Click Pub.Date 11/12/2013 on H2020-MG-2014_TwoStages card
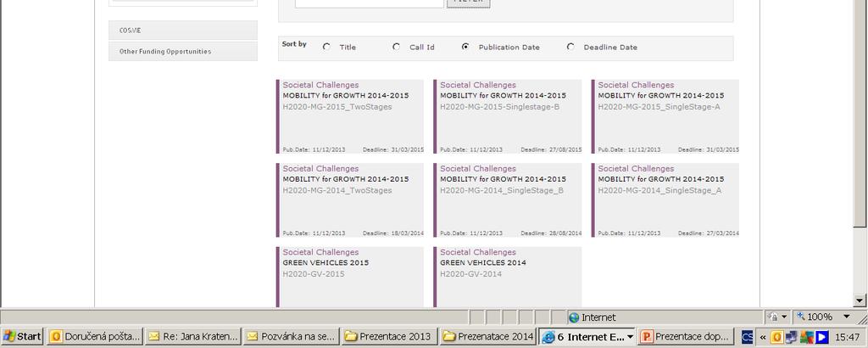The width and height of the screenshot is (868, 348). [314, 233]
